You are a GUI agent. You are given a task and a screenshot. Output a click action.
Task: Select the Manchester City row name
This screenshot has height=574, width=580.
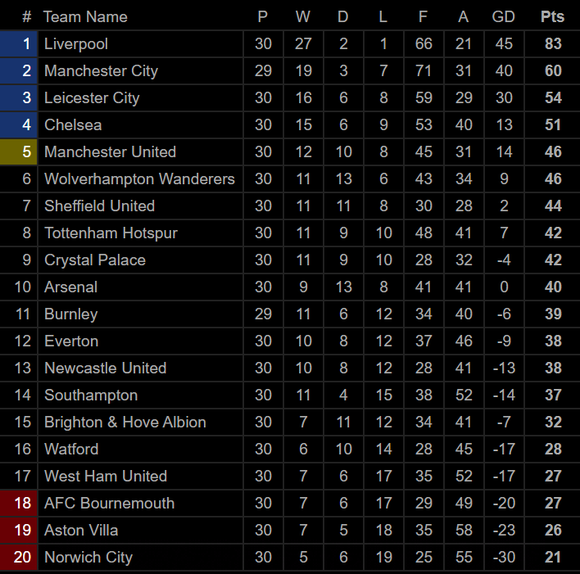pos(101,71)
